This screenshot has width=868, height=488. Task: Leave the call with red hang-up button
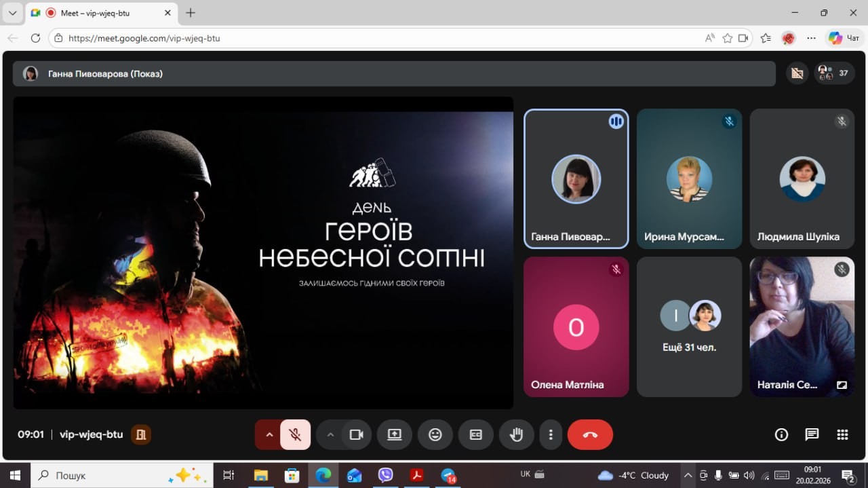click(590, 435)
